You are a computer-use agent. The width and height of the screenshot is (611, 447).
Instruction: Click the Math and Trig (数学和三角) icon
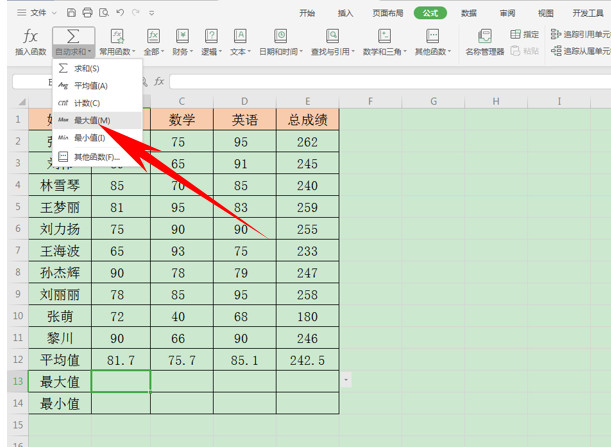384,40
